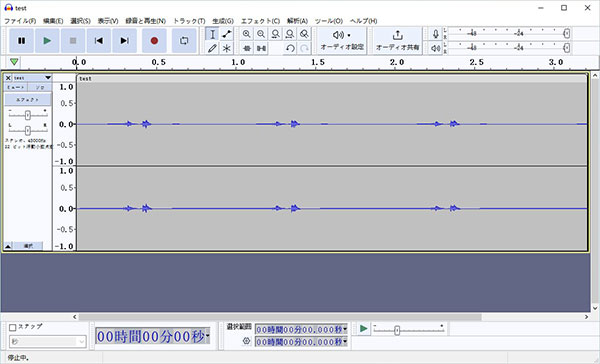Click the greyed Redo arrow icon

[304, 48]
